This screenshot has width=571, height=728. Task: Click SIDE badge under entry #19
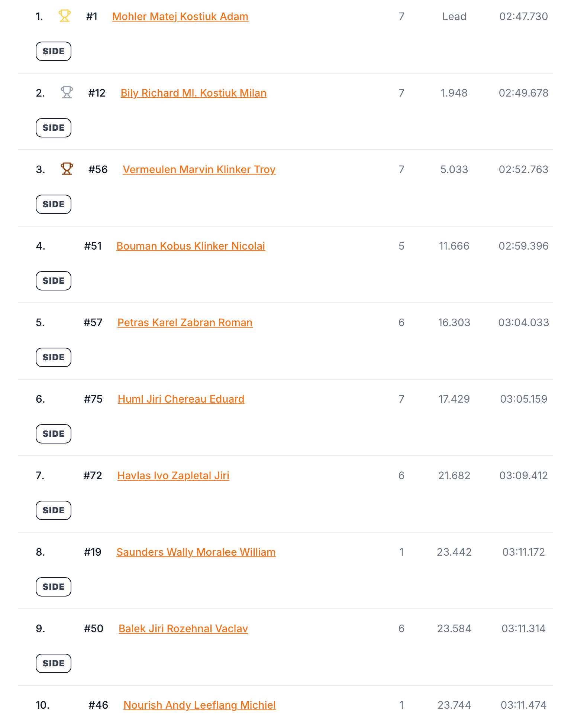point(54,587)
